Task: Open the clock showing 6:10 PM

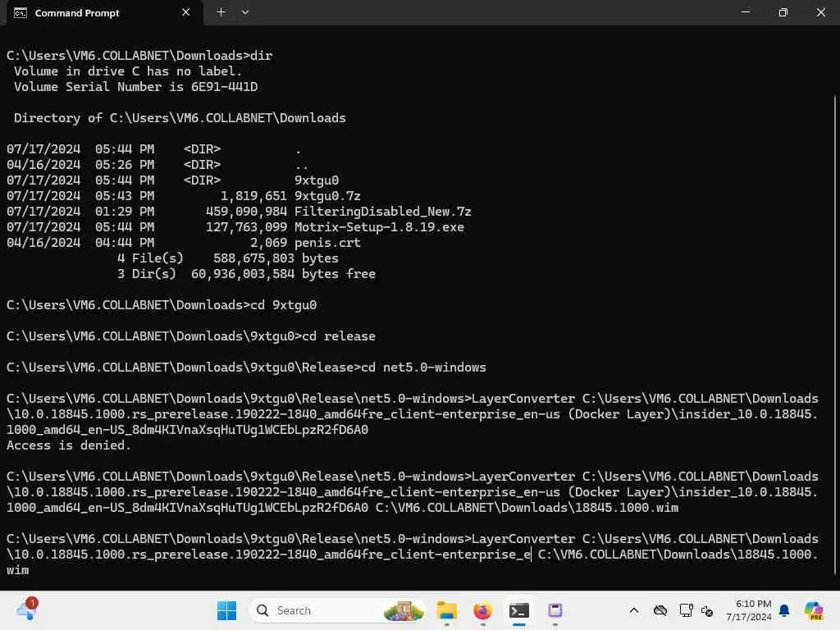Action: point(748,610)
